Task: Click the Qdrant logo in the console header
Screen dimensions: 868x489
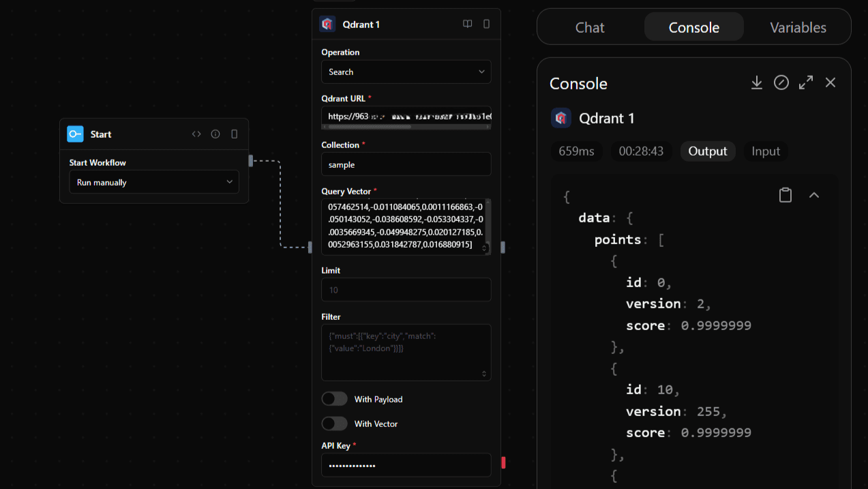Action: point(560,117)
